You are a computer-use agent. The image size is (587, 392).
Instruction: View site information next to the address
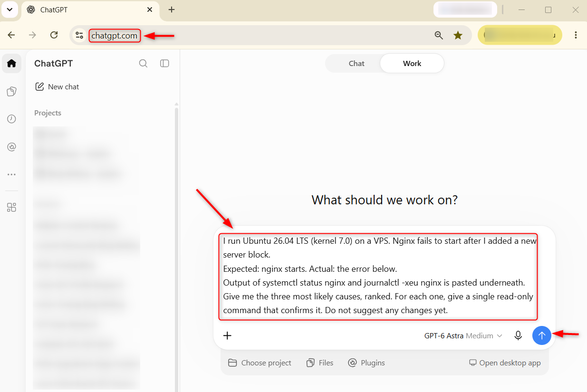click(x=79, y=35)
